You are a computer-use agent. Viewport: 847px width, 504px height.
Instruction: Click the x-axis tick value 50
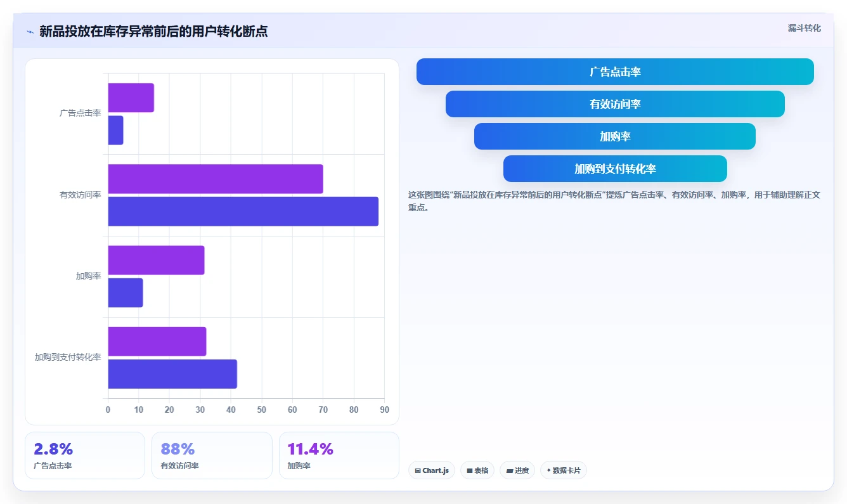click(262, 410)
